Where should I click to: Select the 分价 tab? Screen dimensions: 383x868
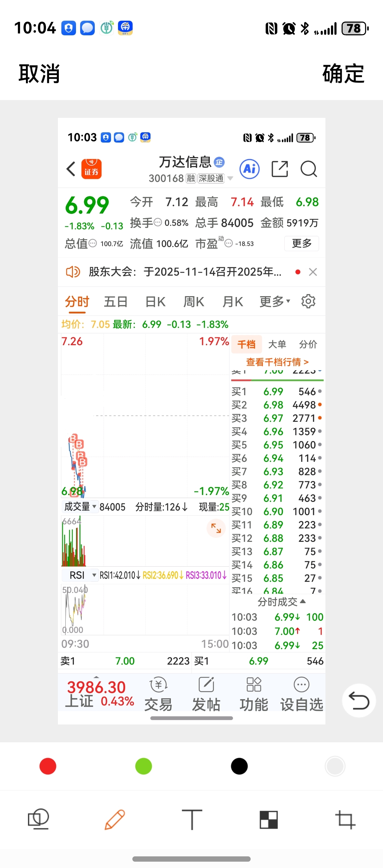tap(308, 344)
